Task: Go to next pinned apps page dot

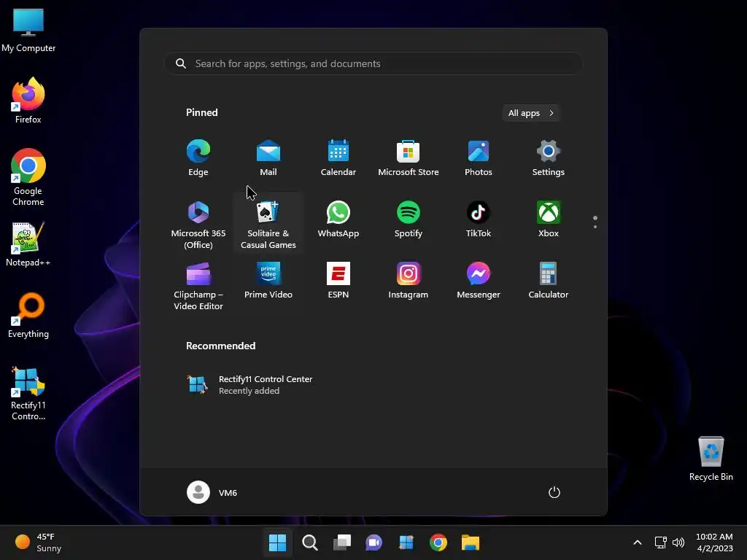Action: tap(595, 227)
